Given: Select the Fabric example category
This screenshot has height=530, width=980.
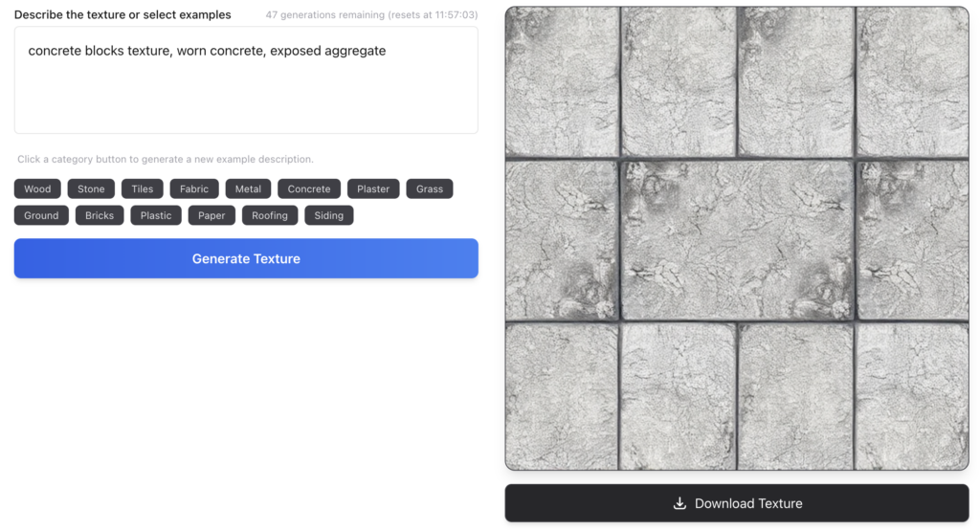Looking at the screenshot, I should click(x=194, y=188).
